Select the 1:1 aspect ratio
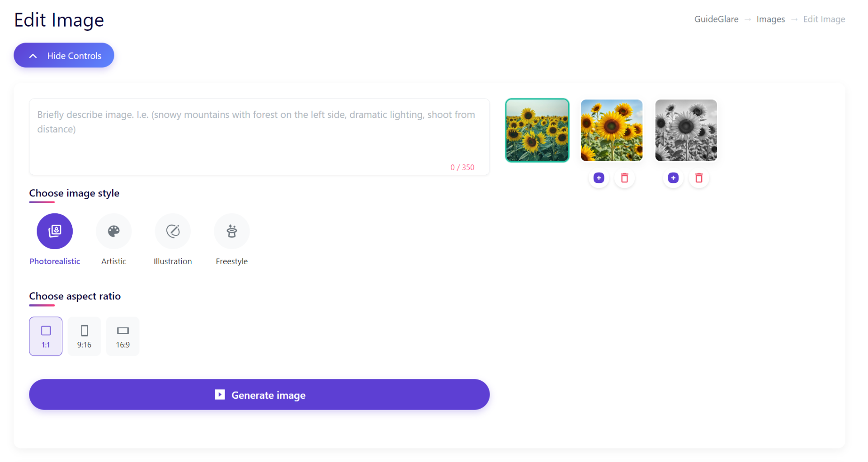 (46, 336)
